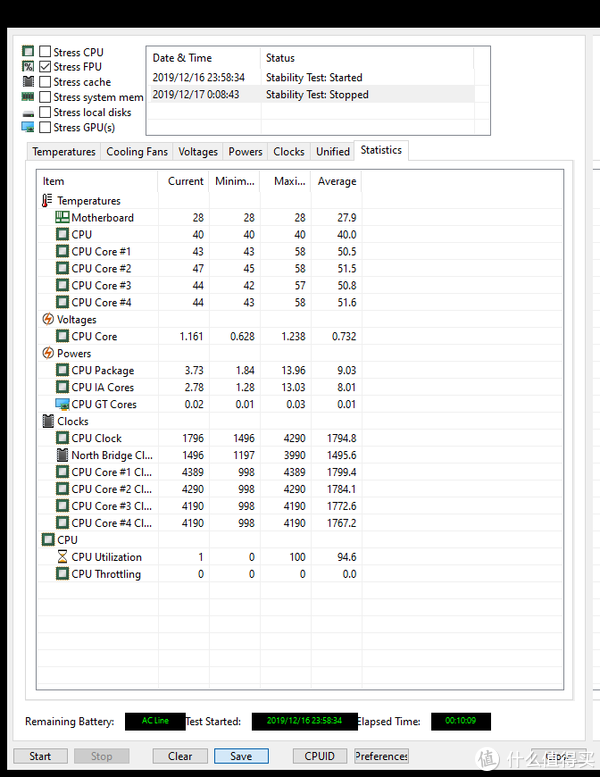
Task: Open the Cooling Fans tab
Action: [x=137, y=152]
